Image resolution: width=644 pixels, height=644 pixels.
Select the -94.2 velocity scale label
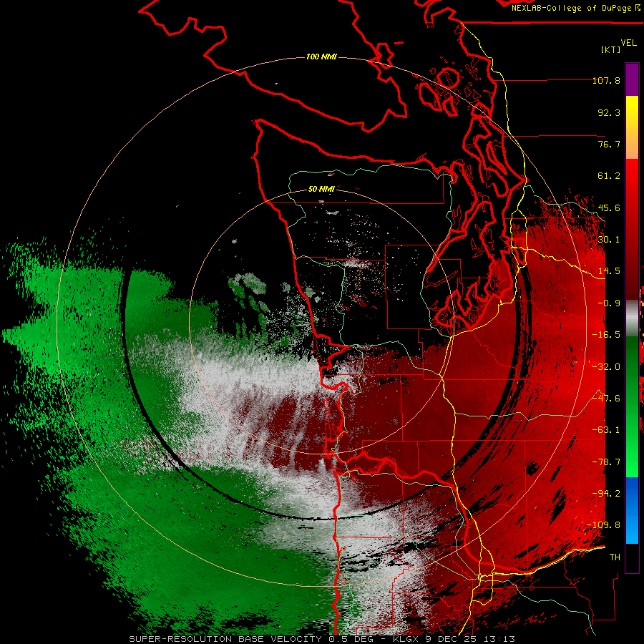(x=606, y=494)
